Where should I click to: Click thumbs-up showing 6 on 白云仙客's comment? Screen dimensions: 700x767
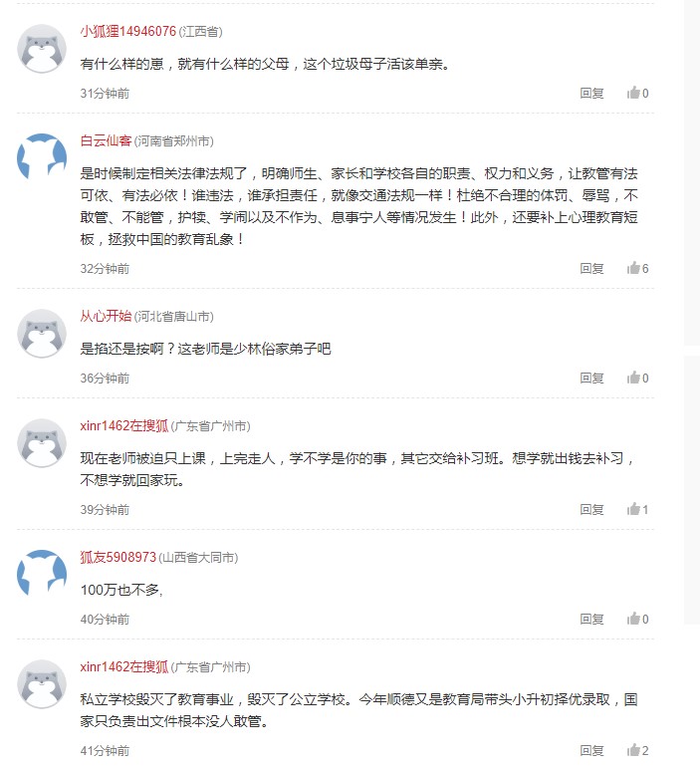[x=633, y=269]
